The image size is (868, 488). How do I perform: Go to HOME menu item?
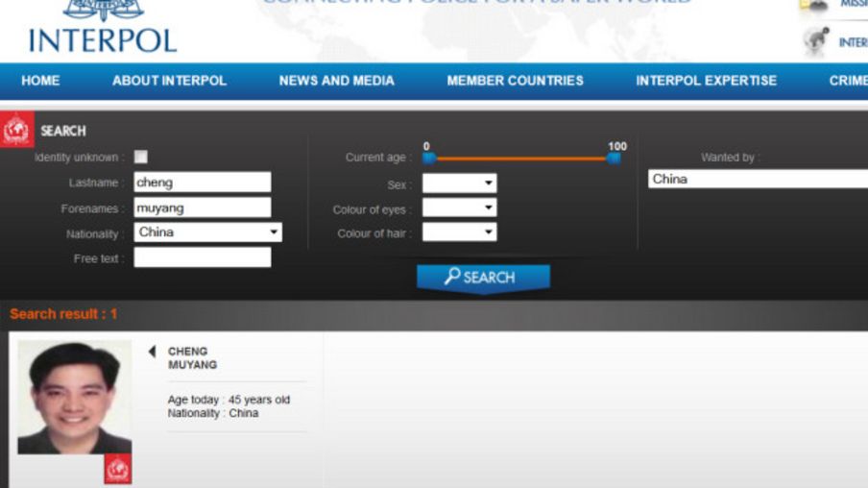(40, 81)
